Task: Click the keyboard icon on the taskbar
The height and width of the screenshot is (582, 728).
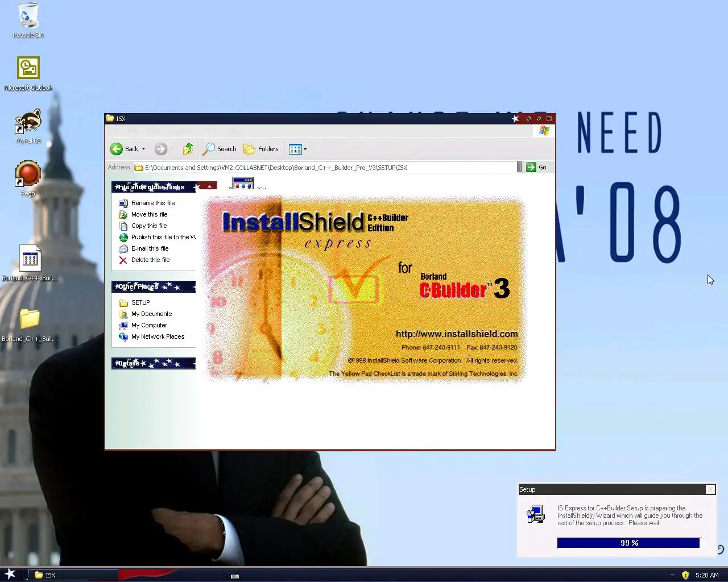Action: click(x=235, y=575)
